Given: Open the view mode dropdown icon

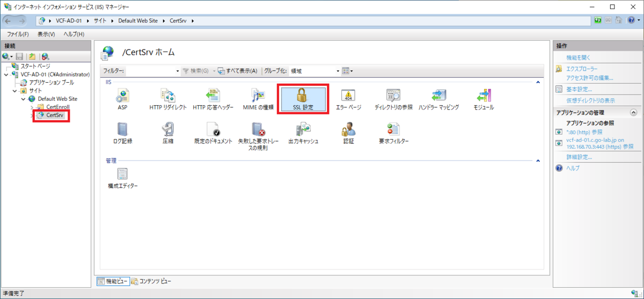Looking at the screenshot, I should click(347, 71).
